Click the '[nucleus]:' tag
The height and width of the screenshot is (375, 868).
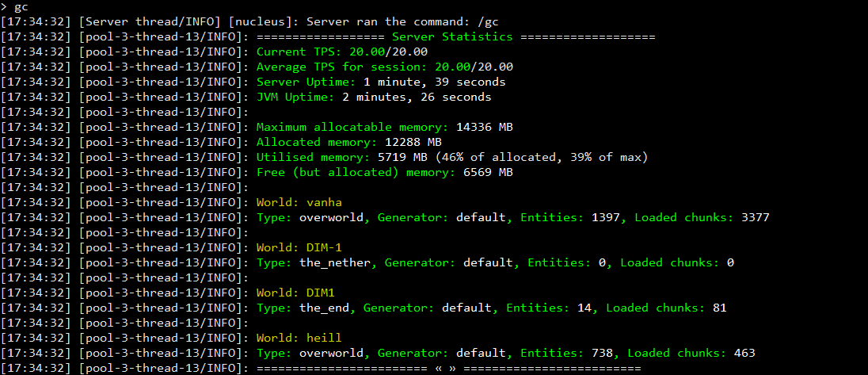click(x=264, y=22)
